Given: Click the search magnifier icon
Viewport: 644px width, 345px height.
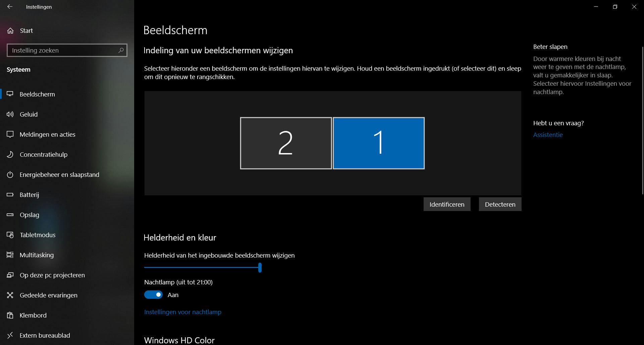Looking at the screenshot, I should tap(121, 50).
